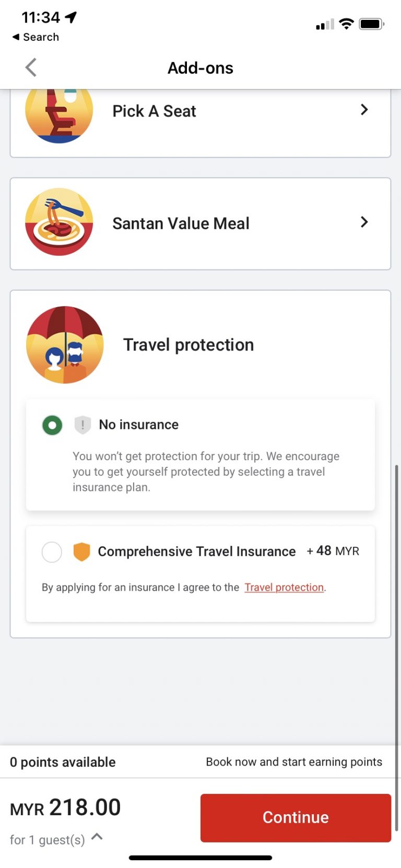Click the Travel protection umbrella icon

(64, 345)
